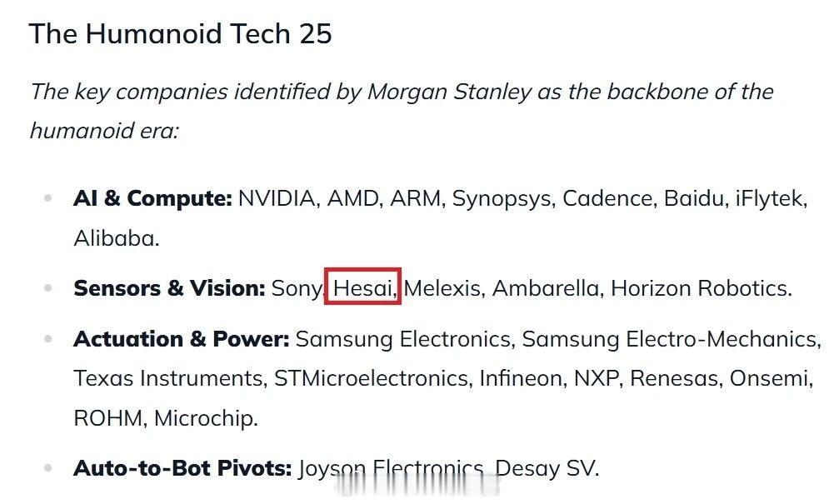The height and width of the screenshot is (504, 839).
Task: Click NVIDIA in the AI & Compute list
Action: click(277, 199)
